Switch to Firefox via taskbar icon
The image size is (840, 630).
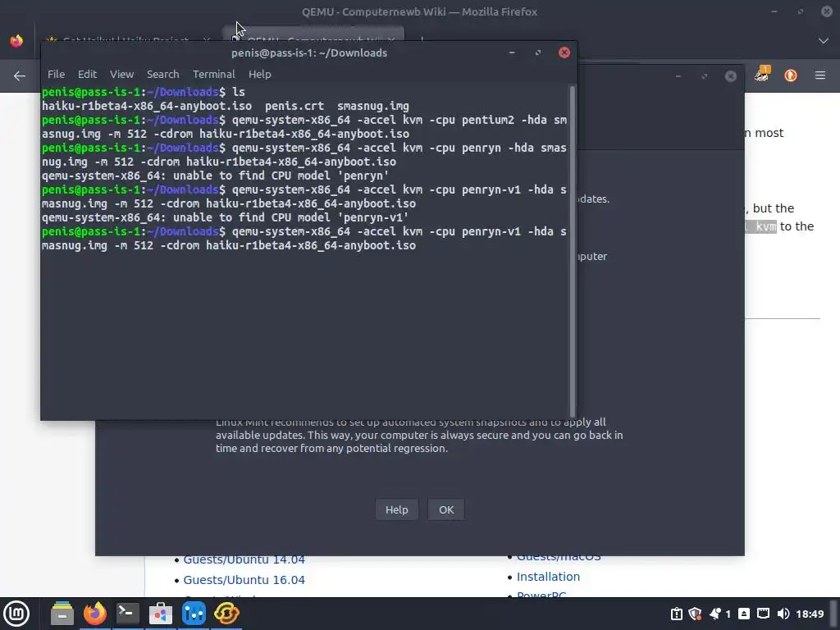pos(95,614)
